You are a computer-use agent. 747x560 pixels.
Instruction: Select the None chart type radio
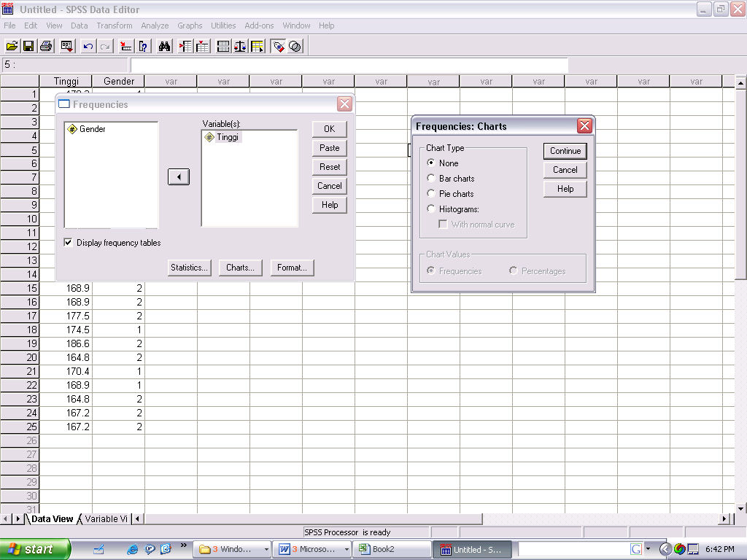[x=431, y=163]
